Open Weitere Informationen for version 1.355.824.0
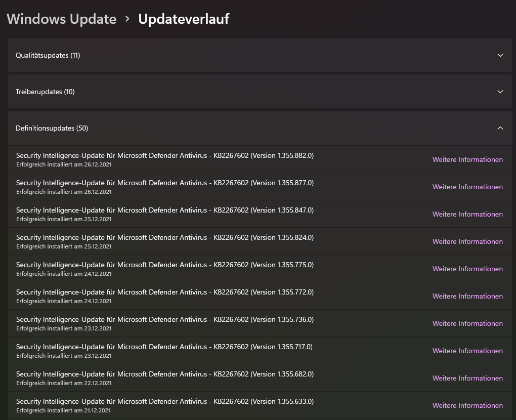This screenshot has width=516, height=420. pos(467,241)
